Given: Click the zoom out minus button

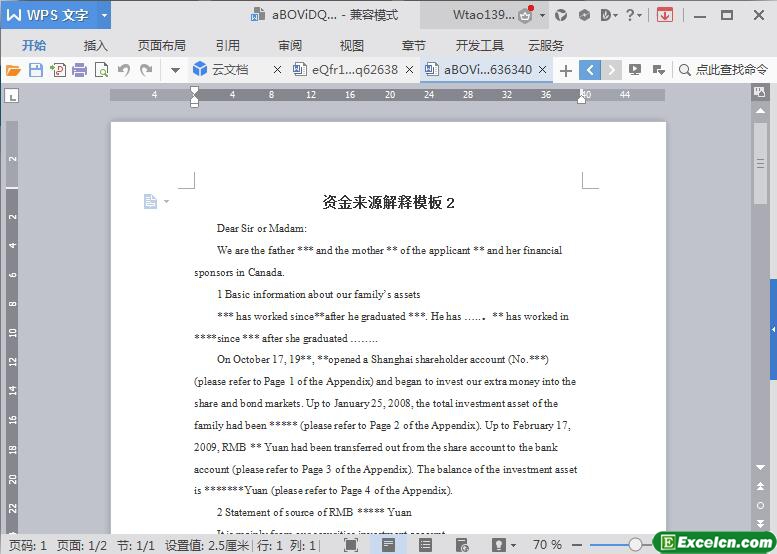Looking at the screenshot, I should coord(576,545).
